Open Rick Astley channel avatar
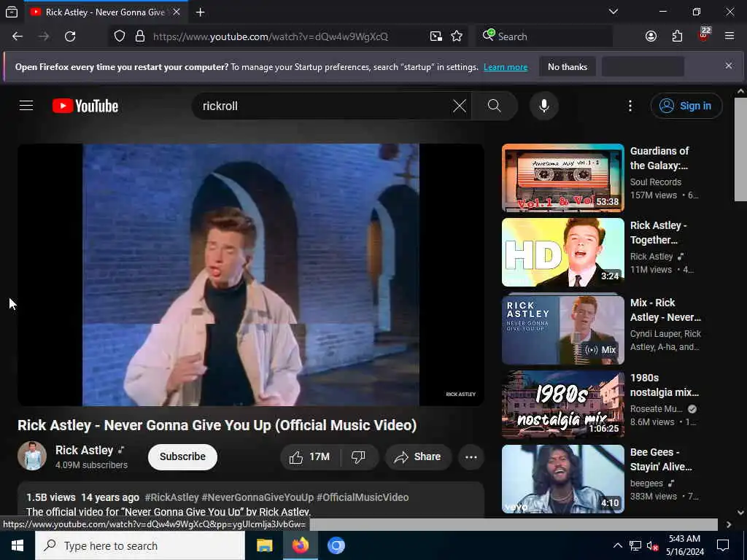 32,456
